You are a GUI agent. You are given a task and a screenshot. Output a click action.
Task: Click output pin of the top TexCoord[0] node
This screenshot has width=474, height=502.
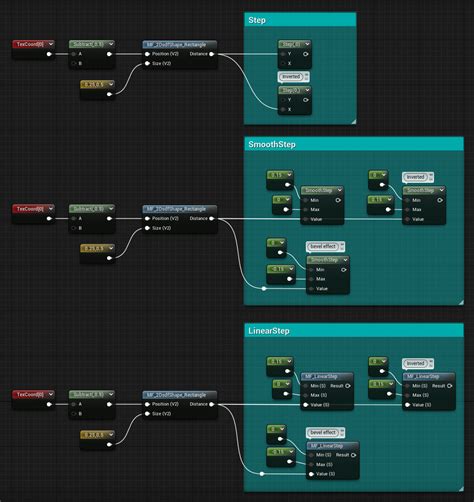tap(49, 54)
